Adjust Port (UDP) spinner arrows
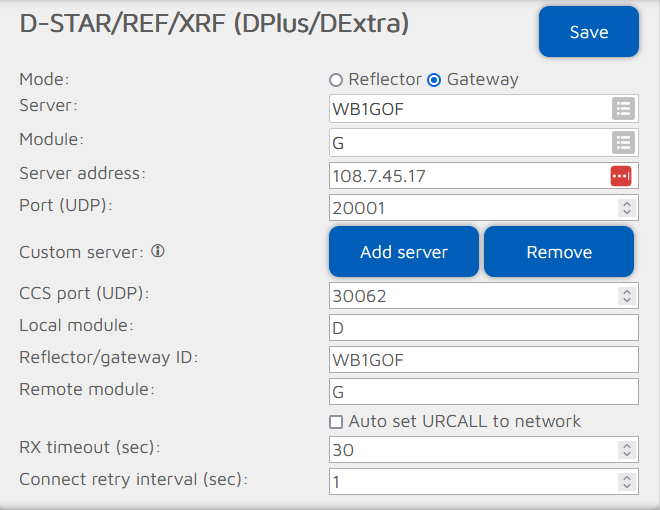This screenshot has width=660, height=510. click(x=626, y=208)
